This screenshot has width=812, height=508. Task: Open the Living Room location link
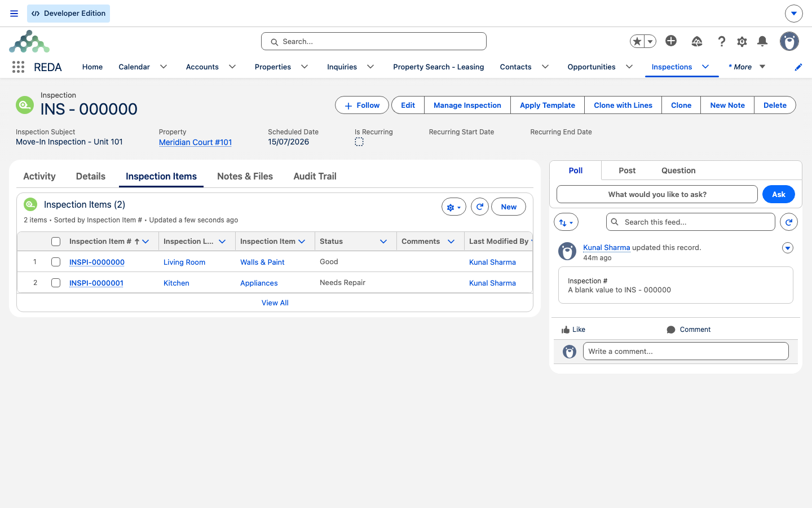pos(184,262)
